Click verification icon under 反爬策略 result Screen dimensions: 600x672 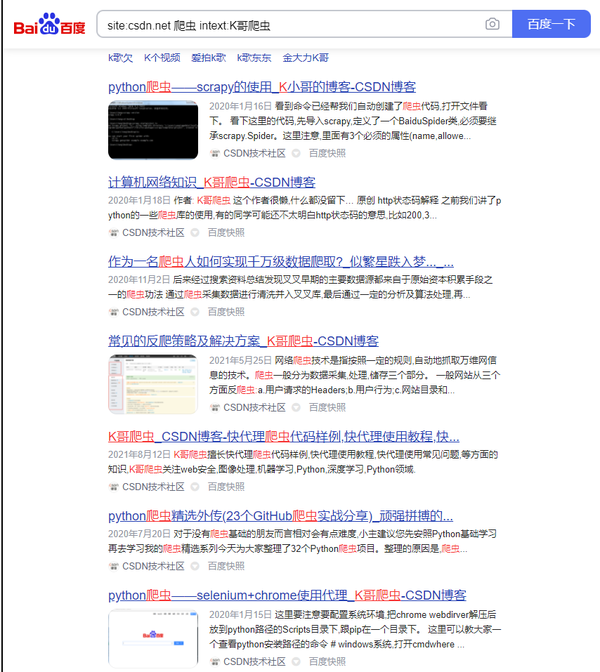coord(296,408)
